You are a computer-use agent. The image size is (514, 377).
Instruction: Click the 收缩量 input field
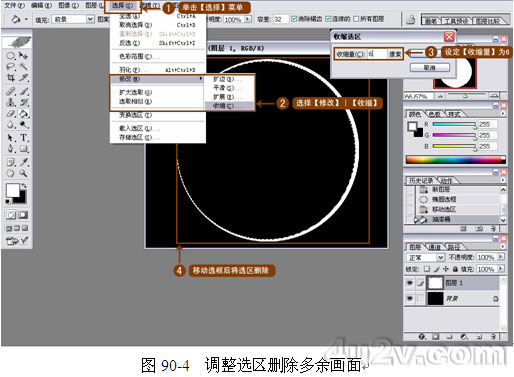(377, 54)
